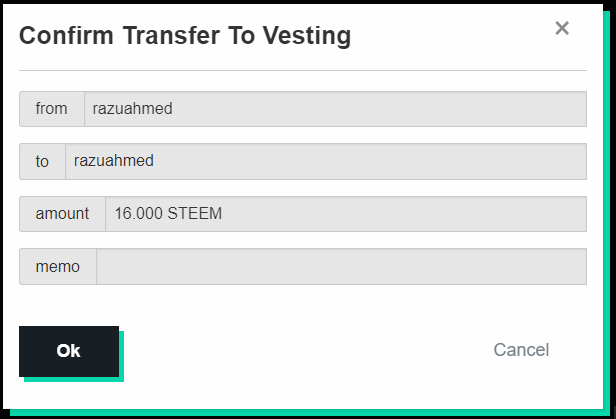Select the from field containing razuahmed
The image size is (616, 419).
335,109
